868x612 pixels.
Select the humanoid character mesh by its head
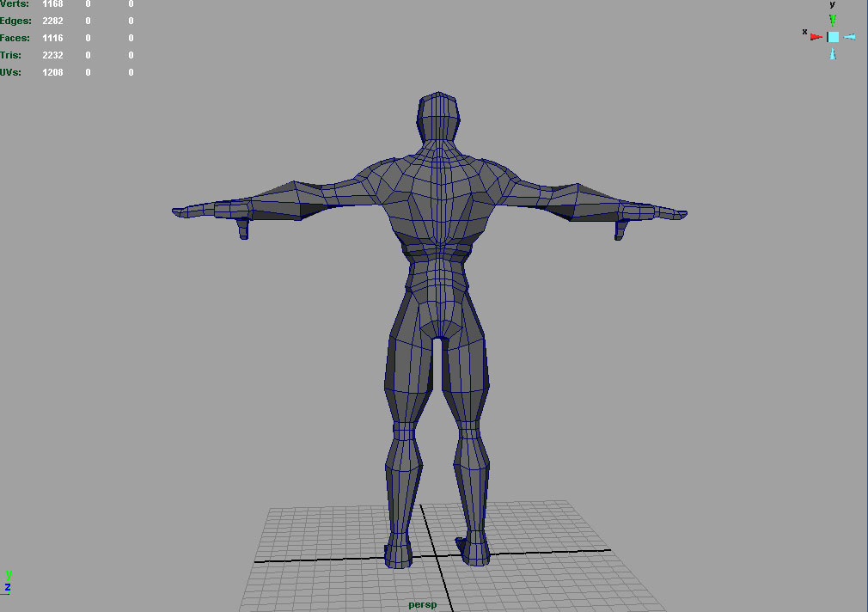pyautogui.click(x=438, y=116)
